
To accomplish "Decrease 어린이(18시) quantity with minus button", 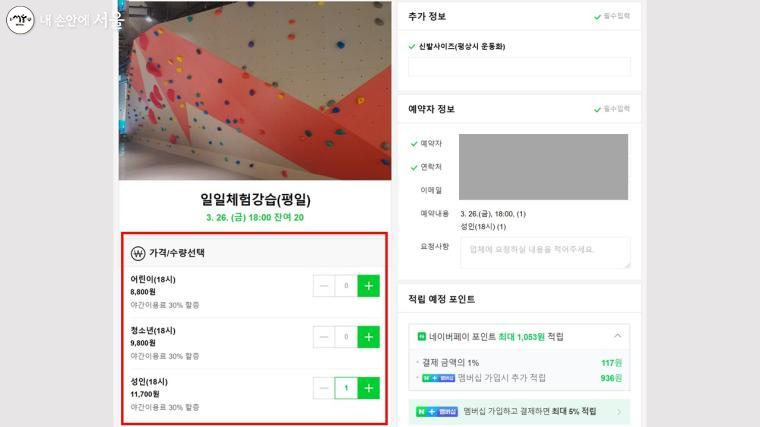I will point(324,286).
